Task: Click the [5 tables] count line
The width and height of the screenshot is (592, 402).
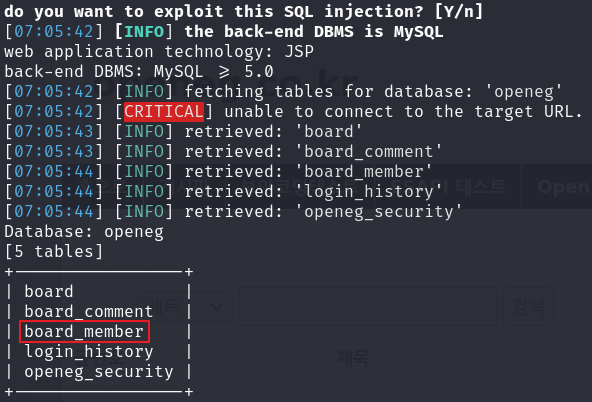Action: [54, 251]
